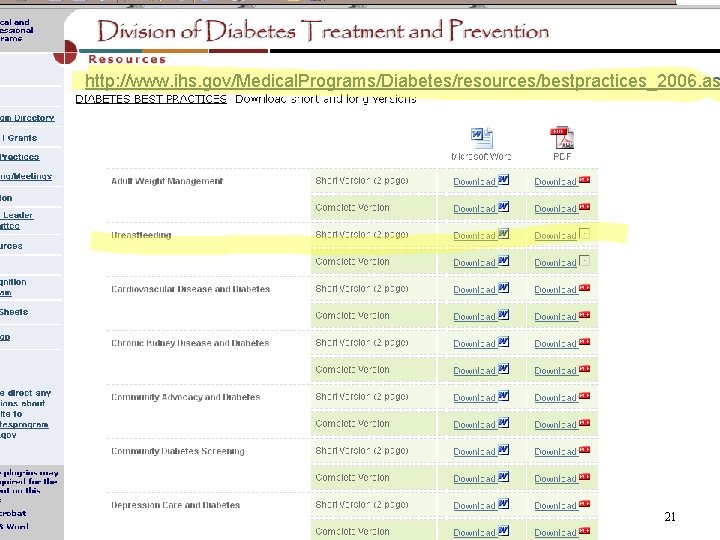Image resolution: width=720 pixels, height=540 pixels.
Task: Click the Community Diabetes Screening title
Action: (x=178, y=451)
